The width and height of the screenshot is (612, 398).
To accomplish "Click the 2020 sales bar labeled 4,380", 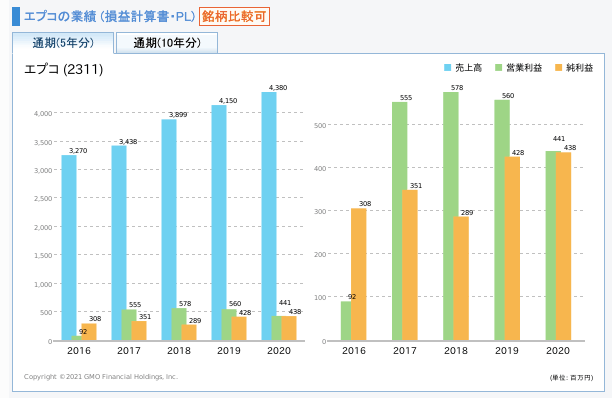I will (269, 216).
